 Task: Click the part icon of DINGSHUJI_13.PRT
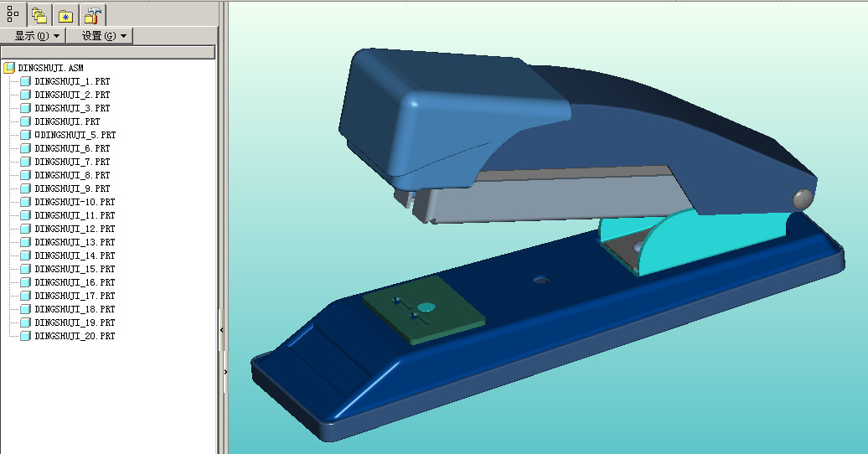(25, 242)
